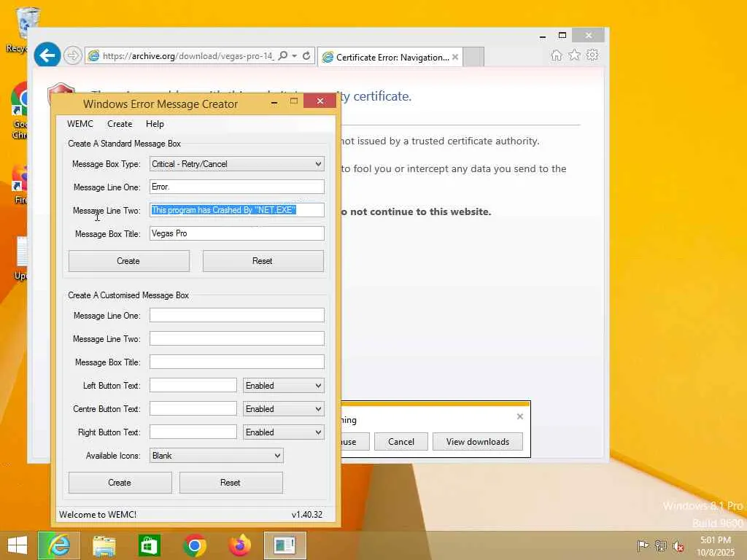Expand Right Button Enabled dropdown
The height and width of the screenshot is (560, 747).
tap(318, 432)
